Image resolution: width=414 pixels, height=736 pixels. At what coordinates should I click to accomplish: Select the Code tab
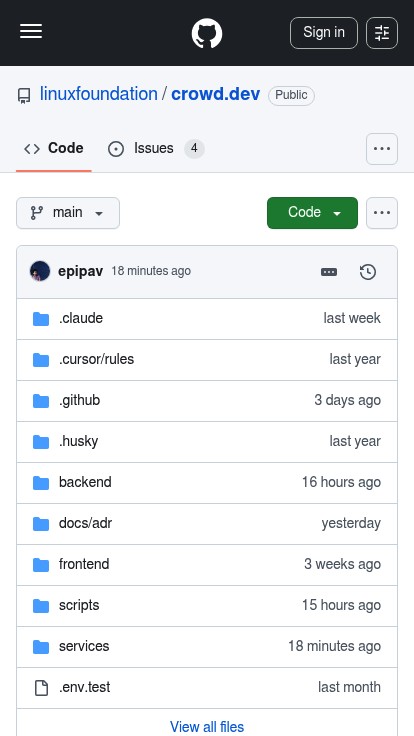54,149
